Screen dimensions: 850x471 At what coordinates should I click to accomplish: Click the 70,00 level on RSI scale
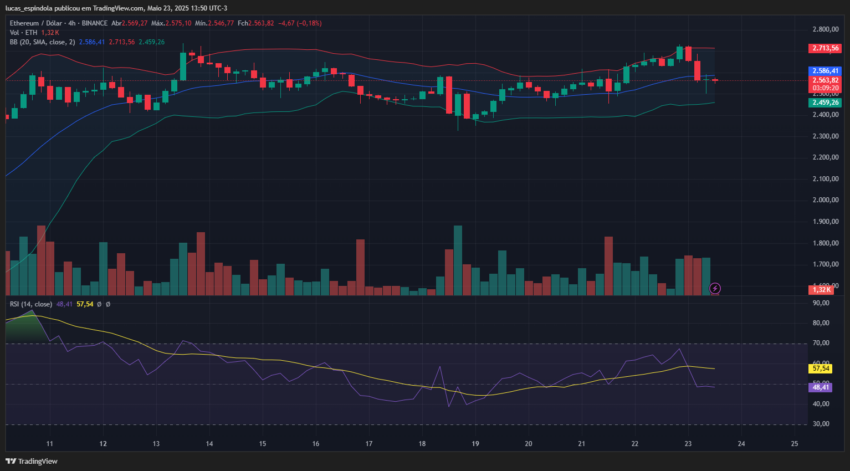click(821, 343)
